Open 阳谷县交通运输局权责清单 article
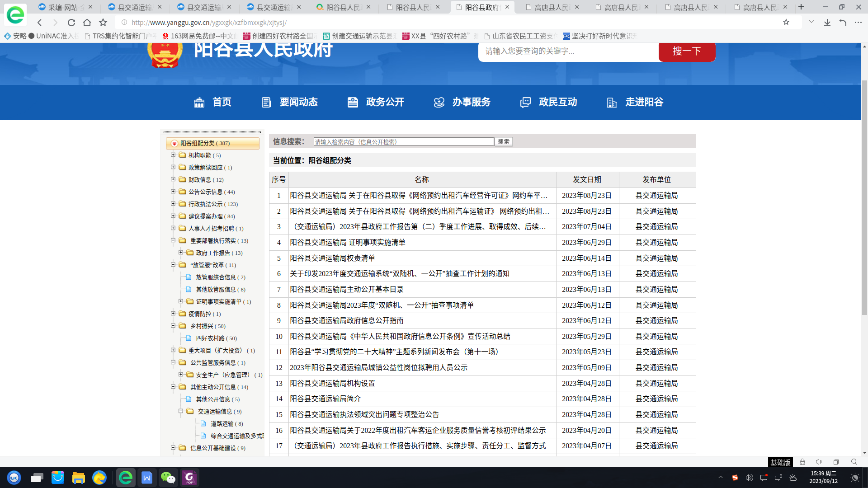The image size is (868, 488). point(332,258)
